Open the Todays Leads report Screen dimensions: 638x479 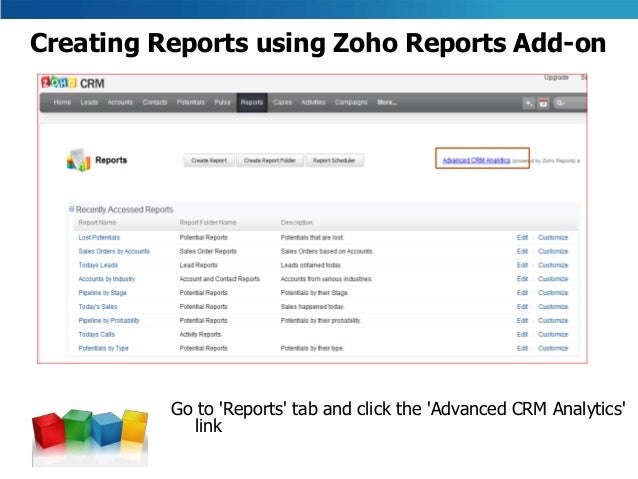coord(98,265)
